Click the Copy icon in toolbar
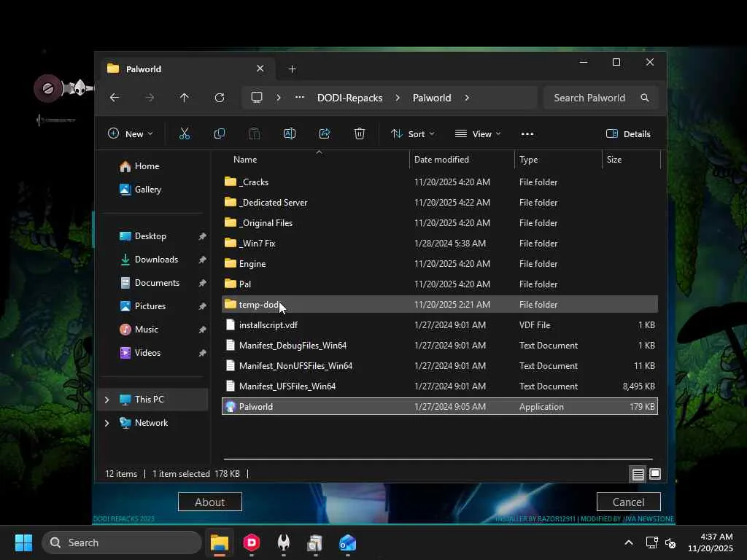Image resolution: width=747 pixels, height=560 pixels. pyautogui.click(x=219, y=133)
